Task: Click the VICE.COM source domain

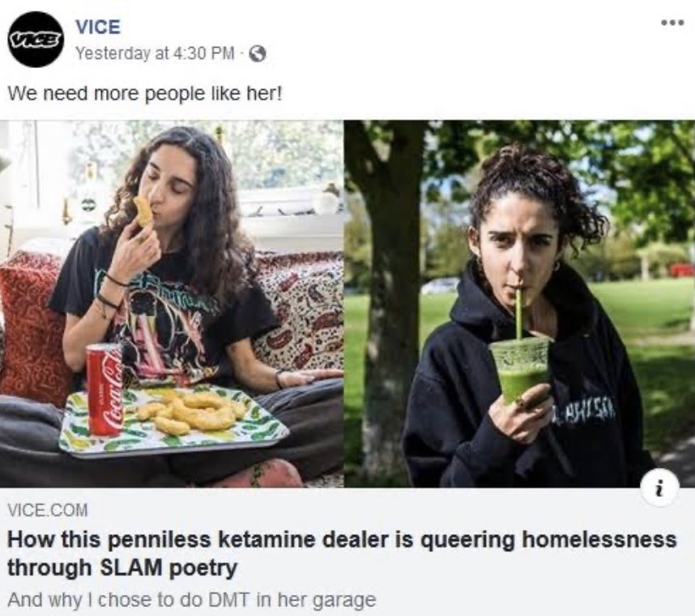Action: [48, 510]
